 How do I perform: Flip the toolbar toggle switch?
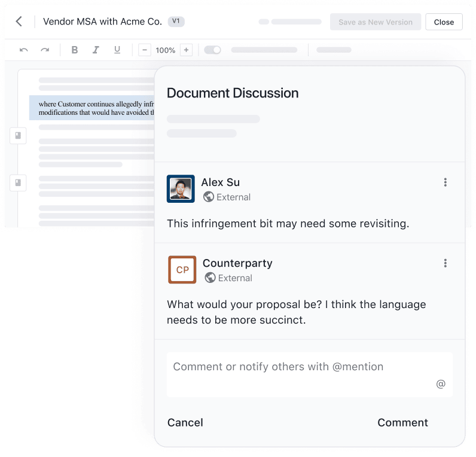pos(212,50)
